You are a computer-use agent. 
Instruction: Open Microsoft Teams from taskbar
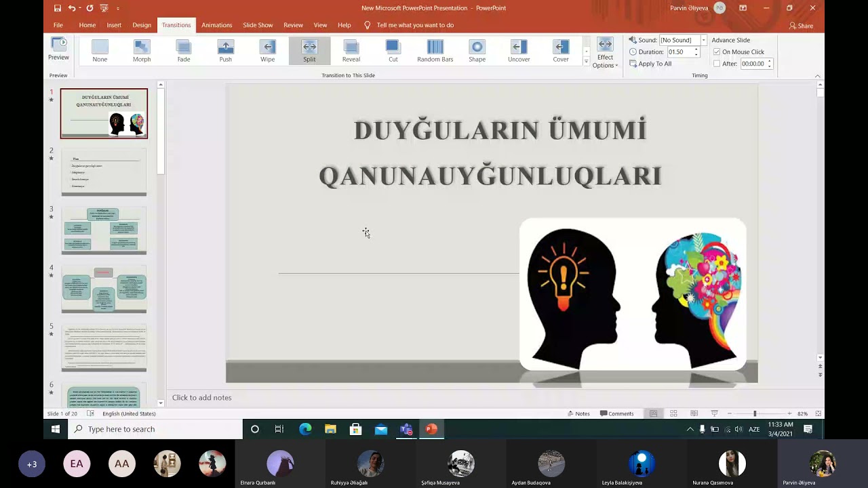pyautogui.click(x=406, y=429)
